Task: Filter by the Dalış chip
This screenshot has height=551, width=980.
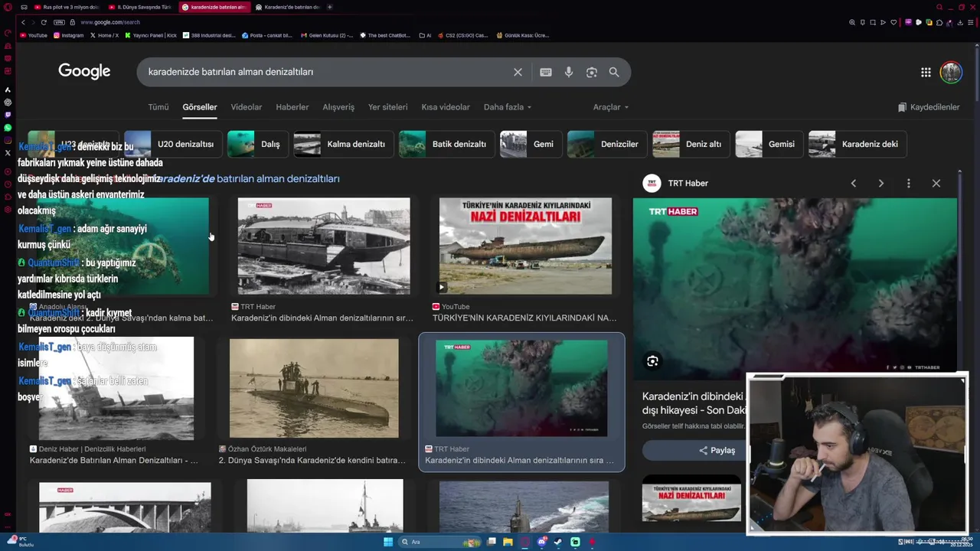Action: pyautogui.click(x=258, y=144)
